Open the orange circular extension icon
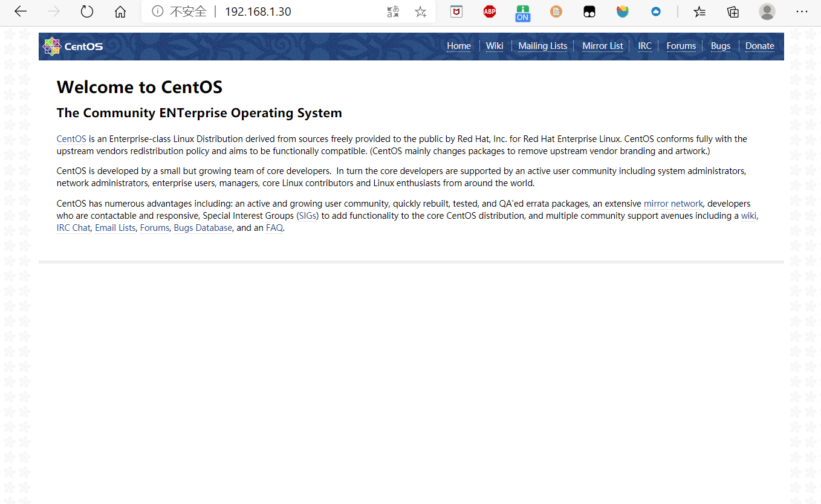The height and width of the screenshot is (504, 821). [556, 11]
